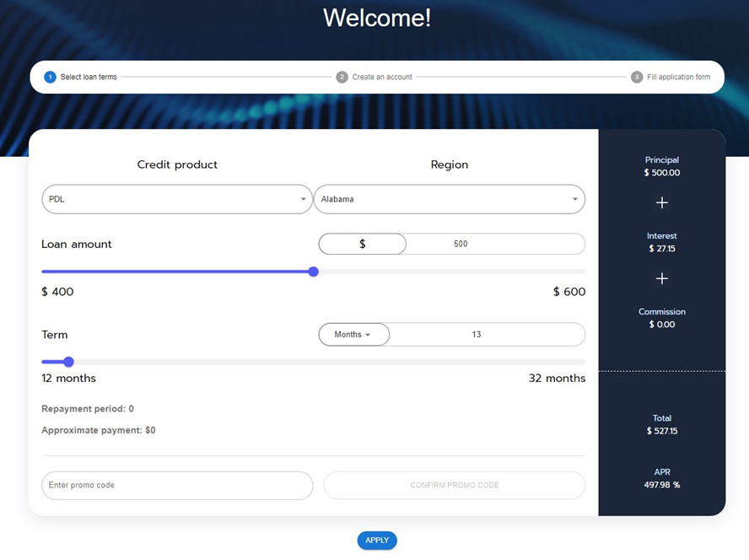Click the APR percentage value
Image resolution: width=749 pixels, height=560 pixels.
pyautogui.click(x=662, y=485)
